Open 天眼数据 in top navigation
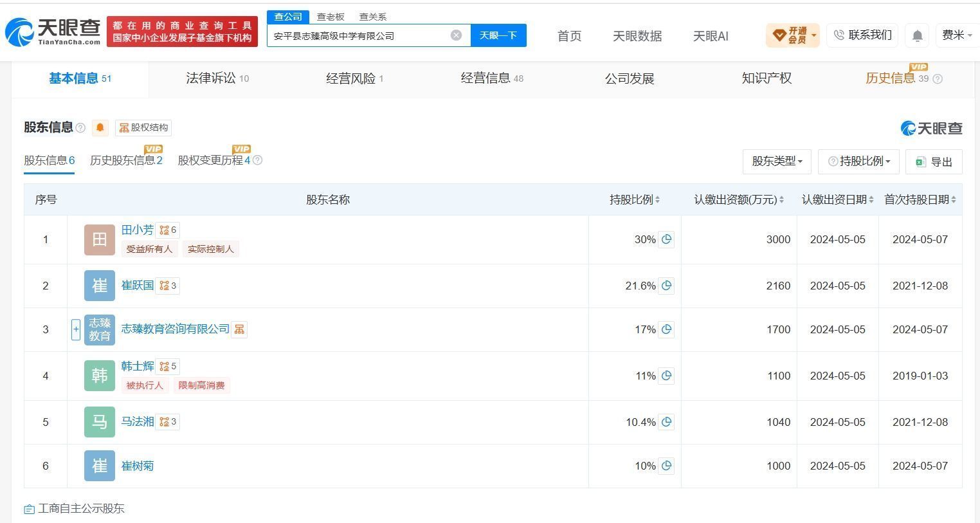The height and width of the screenshot is (523, 980). (x=637, y=36)
